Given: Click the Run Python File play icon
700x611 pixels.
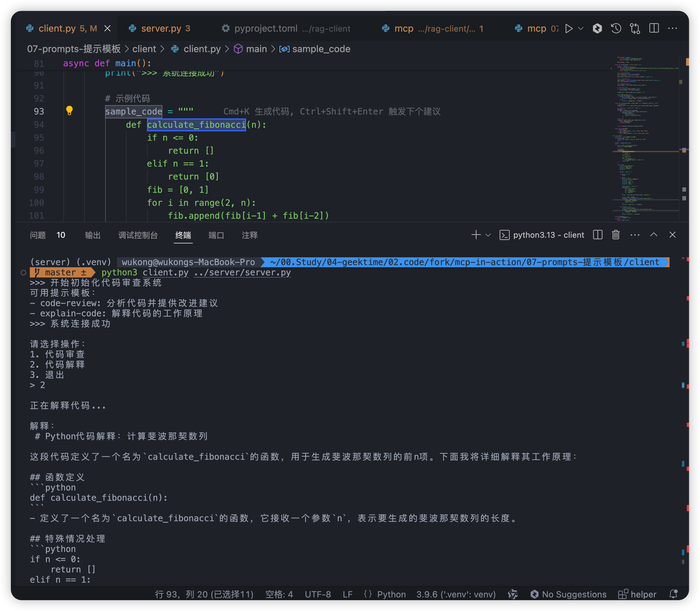Looking at the screenshot, I should pos(568,29).
